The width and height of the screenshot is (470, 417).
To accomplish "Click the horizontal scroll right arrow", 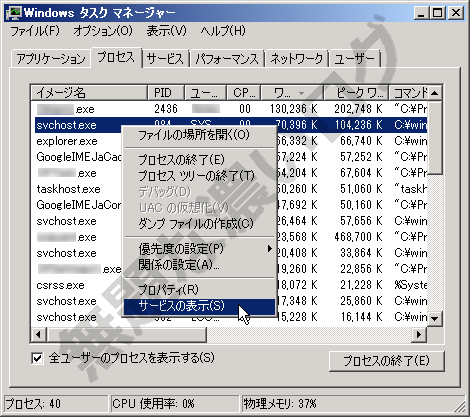I will (419, 334).
